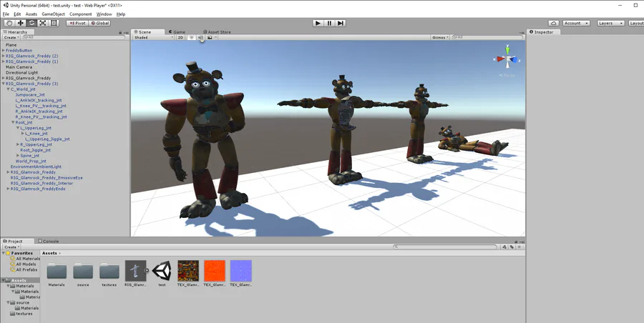Expand the Spine_jnt node
This screenshot has height=323, width=644.
click(x=18, y=156)
